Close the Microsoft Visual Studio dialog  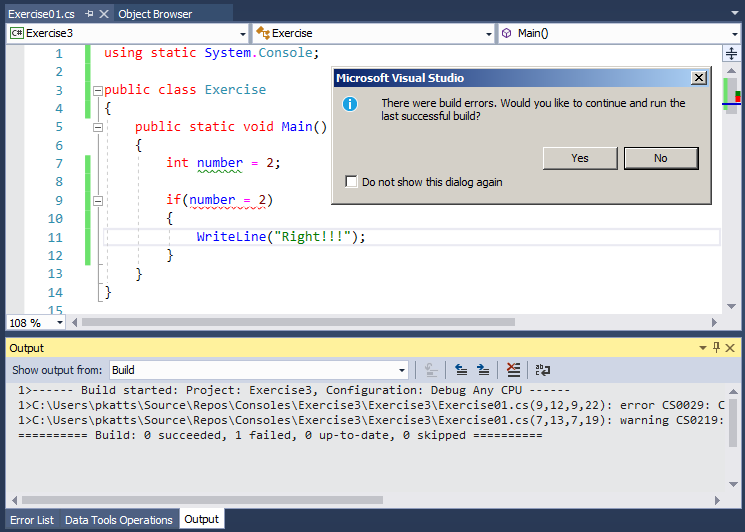(x=698, y=77)
